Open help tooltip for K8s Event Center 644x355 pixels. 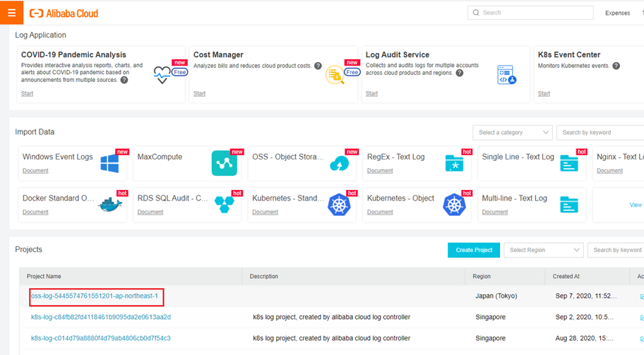click(616, 66)
